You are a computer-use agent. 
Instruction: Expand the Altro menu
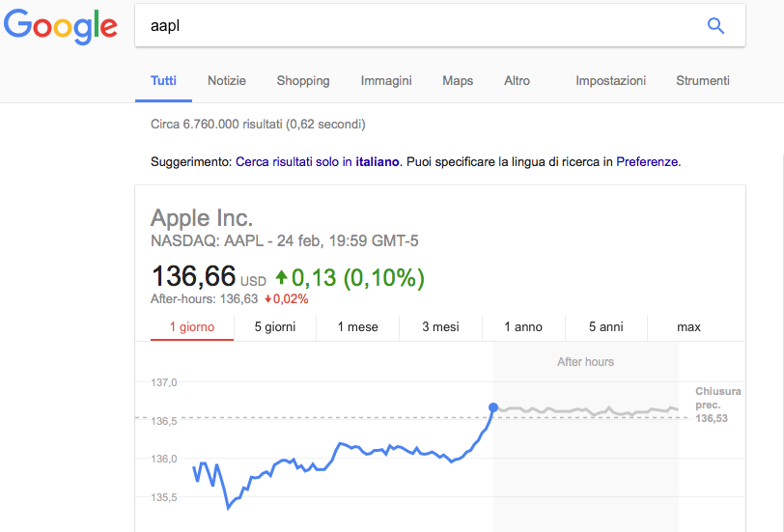click(x=518, y=81)
